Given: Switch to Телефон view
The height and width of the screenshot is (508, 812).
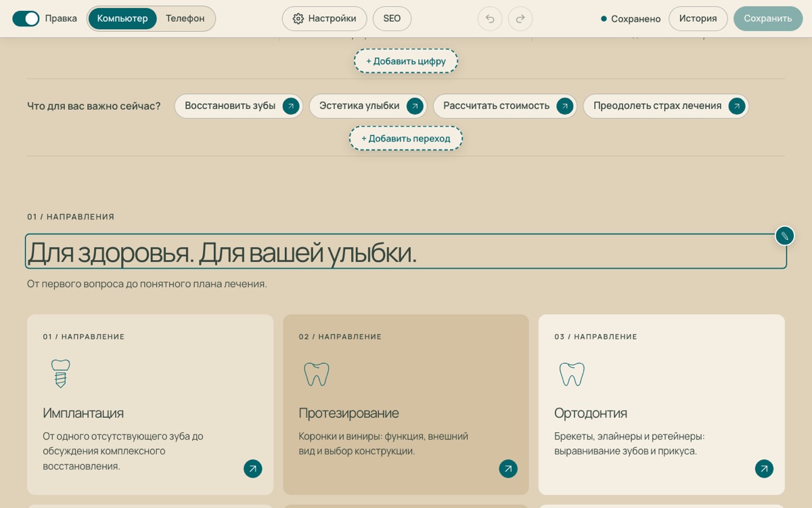Looking at the screenshot, I should point(185,18).
